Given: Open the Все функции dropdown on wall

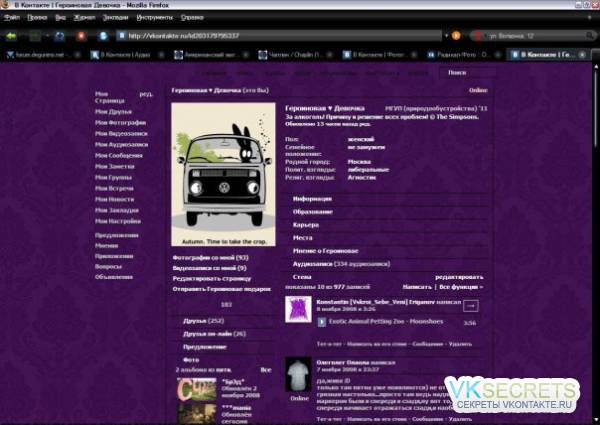Looking at the screenshot, I should [x=461, y=287].
